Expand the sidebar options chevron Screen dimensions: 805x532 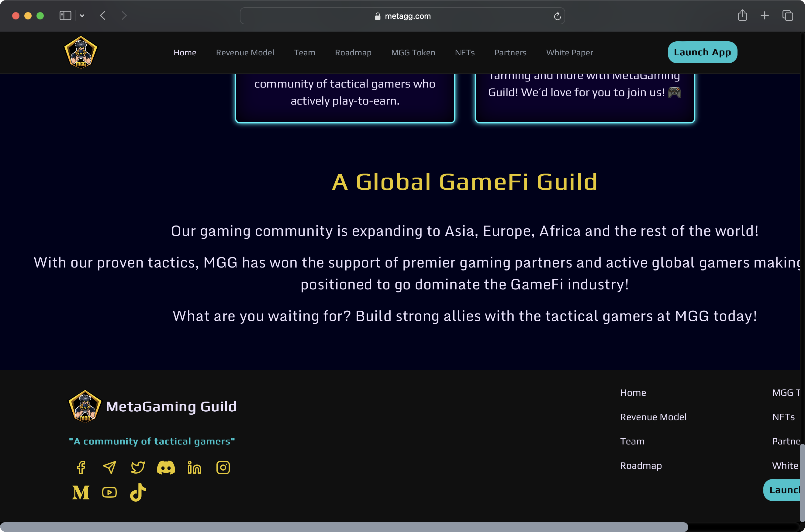[x=81, y=16]
